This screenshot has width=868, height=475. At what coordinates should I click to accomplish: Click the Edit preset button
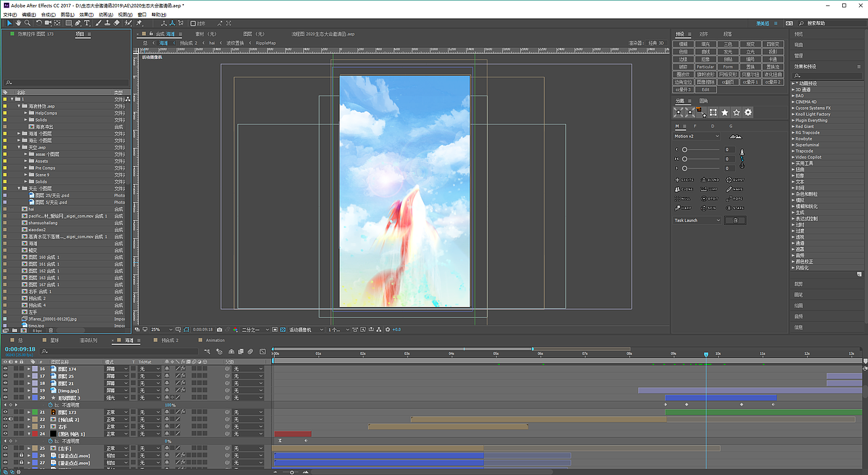pyautogui.click(x=705, y=89)
